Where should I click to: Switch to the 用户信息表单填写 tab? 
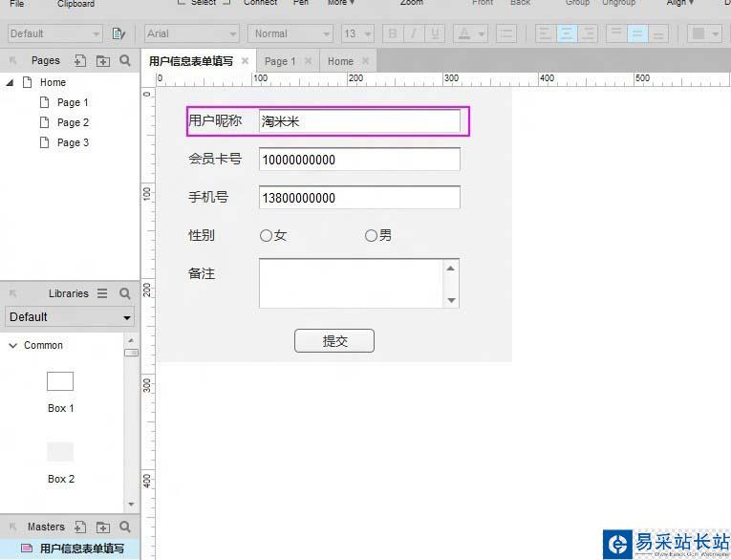click(191, 61)
